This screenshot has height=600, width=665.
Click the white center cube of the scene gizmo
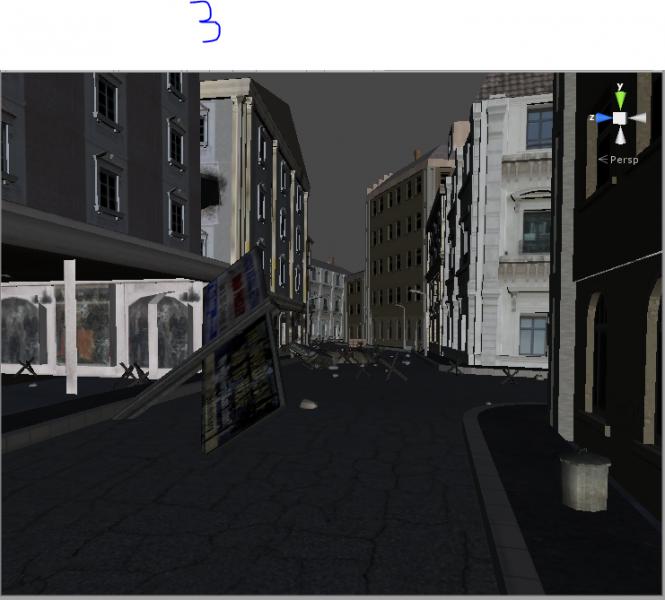pyautogui.click(x=620, y=118)
